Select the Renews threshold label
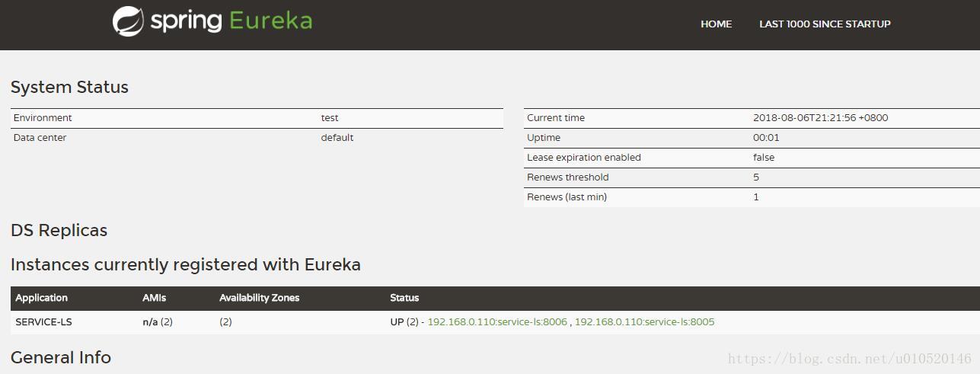980x374 pixels. pyautogui.click(x=568, y=177)
